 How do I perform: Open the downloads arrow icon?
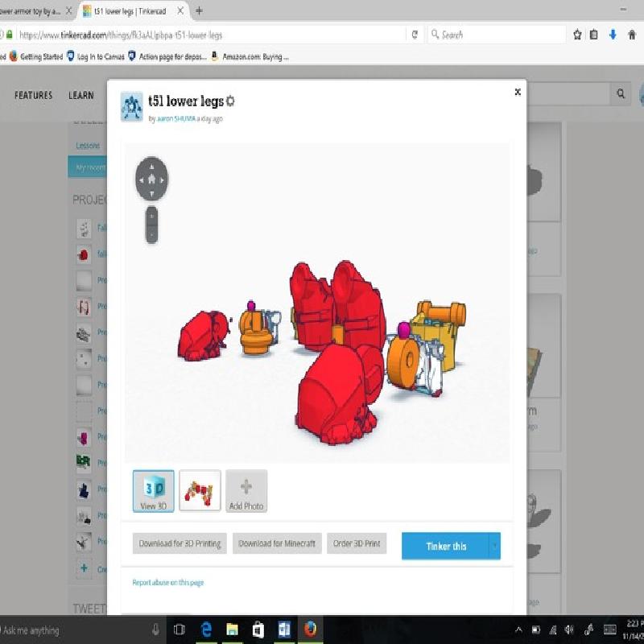pyautogui.click(x=613, y=35)
